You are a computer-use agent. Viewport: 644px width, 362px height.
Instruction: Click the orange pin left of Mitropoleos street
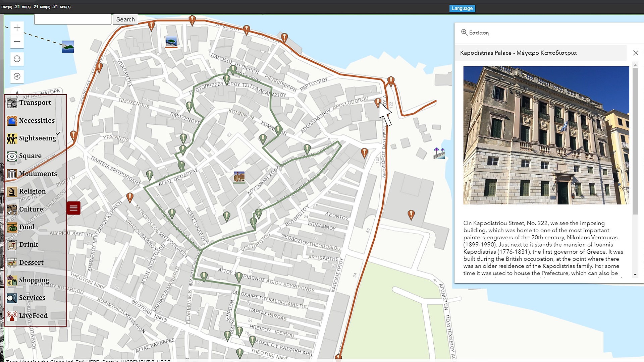(x=130, y=198)
